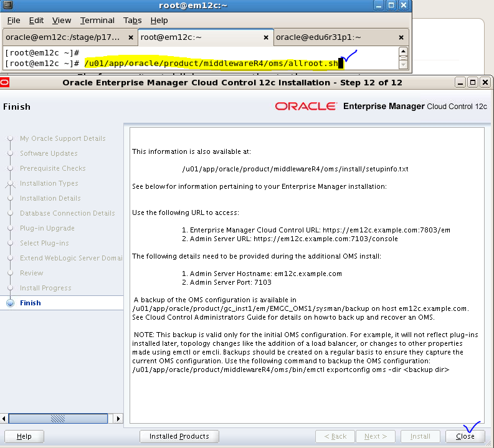Click step list scroll right arrow
494x448 pixels.
point(118,419)
